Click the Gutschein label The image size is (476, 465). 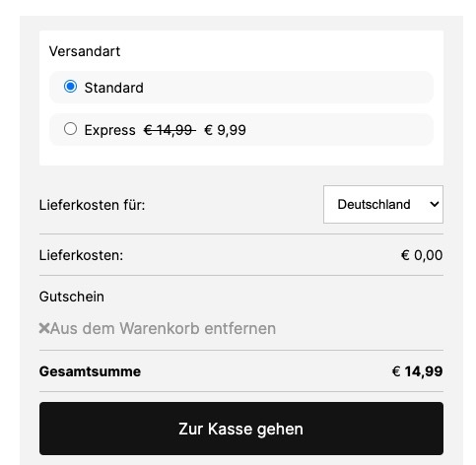tap(72, 297)
